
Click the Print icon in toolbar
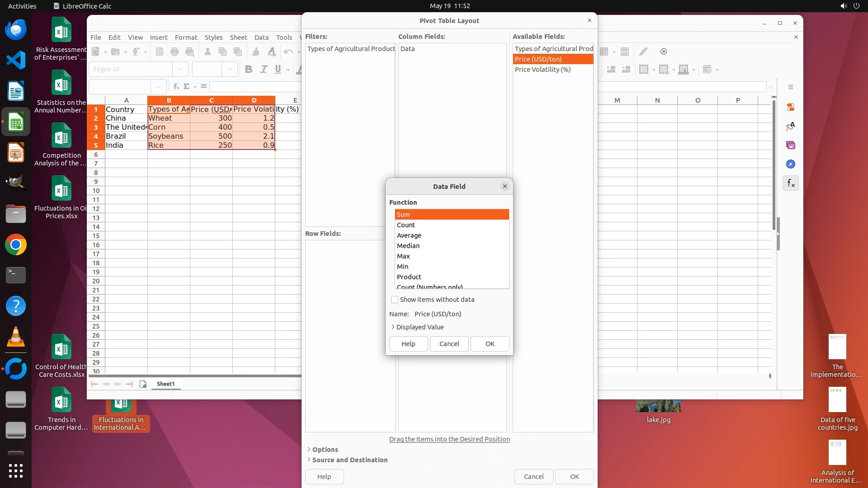click(175, 52)
